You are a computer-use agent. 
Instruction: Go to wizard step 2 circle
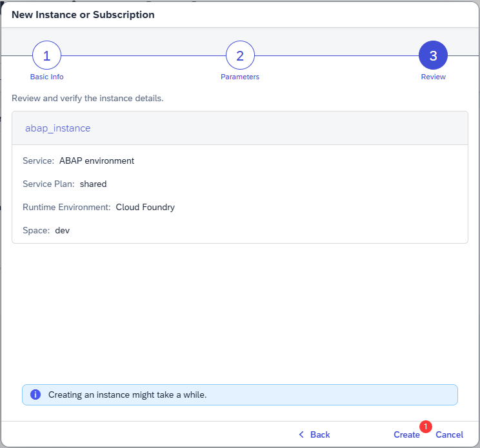pyautogui.click(x=240, y=55)
